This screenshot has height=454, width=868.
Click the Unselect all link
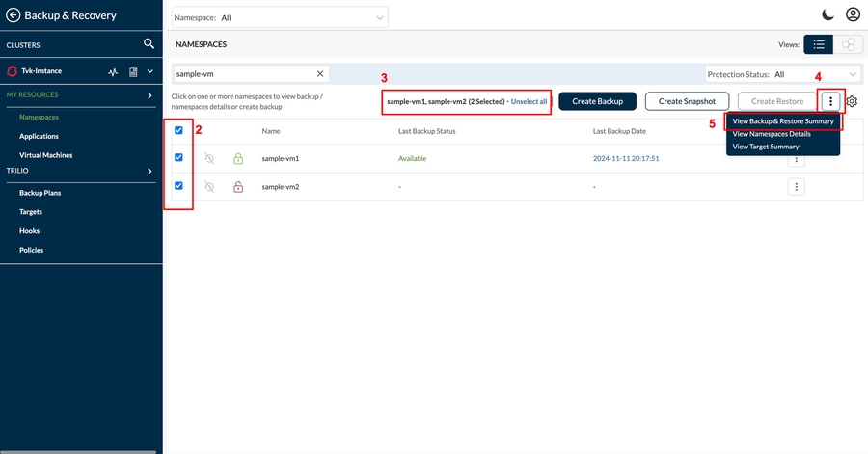pos(529,101)
